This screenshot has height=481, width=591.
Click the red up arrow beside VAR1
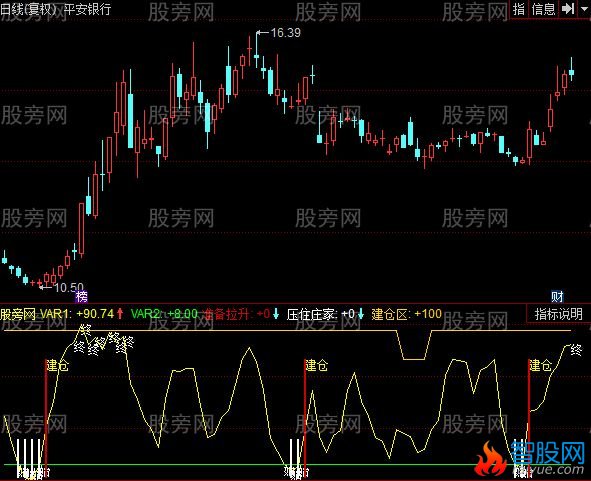pyautogui.click(x=120, y=314)
